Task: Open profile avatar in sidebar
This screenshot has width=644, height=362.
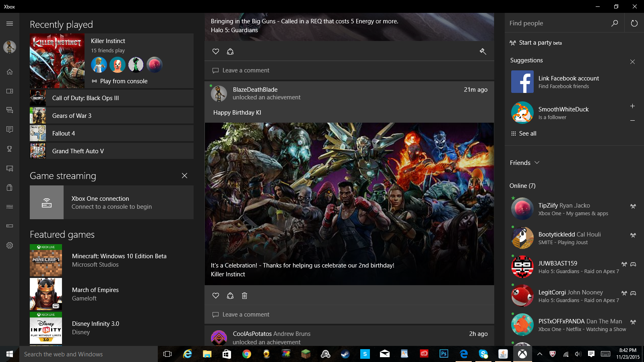Action: click(10, 47)
